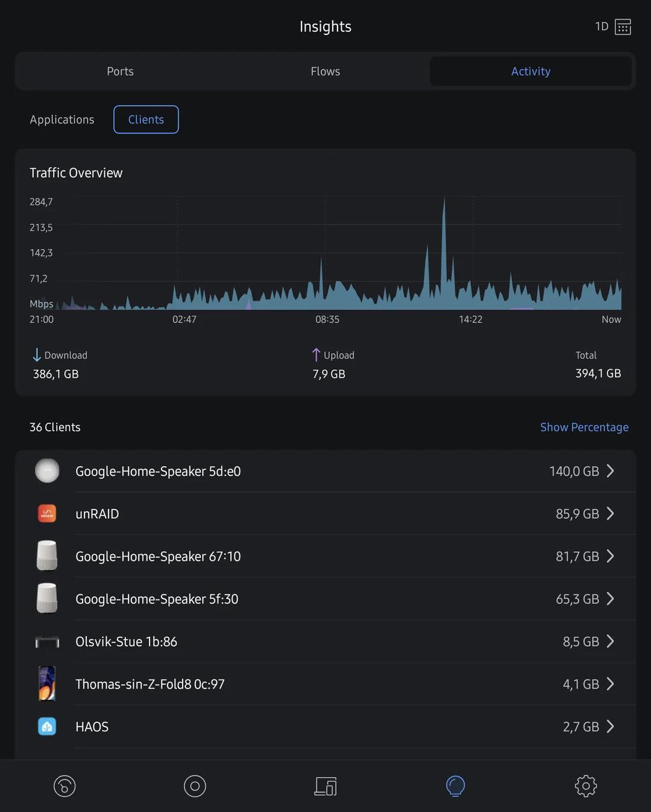Tap the Google-Home-Speaker 5f:30 device icon
651x812 pixels.
pos(47,598)
